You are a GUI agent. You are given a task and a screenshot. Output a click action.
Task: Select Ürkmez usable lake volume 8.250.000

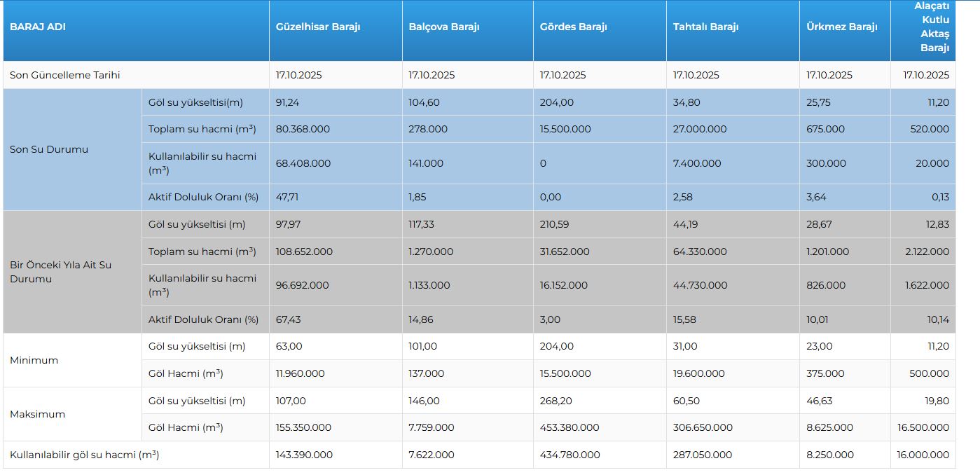click(x=830, y=455)
